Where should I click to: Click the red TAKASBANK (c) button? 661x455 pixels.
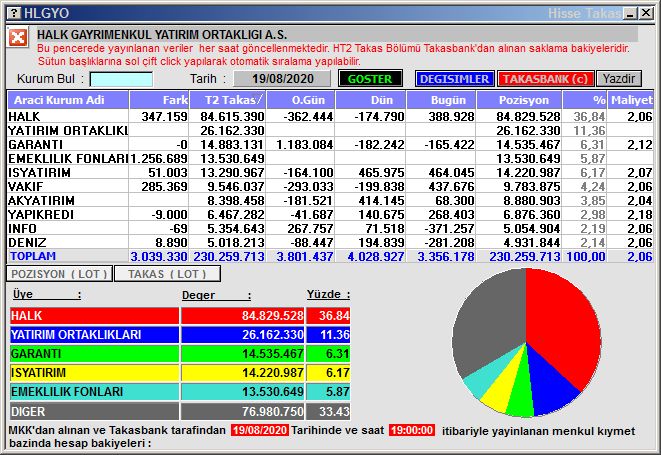coord(545,79)
